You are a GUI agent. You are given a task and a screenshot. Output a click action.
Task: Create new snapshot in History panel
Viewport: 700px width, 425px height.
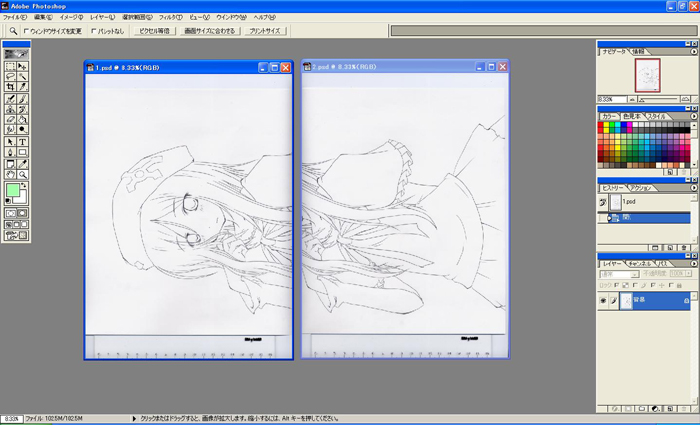(x=670, y=247)
